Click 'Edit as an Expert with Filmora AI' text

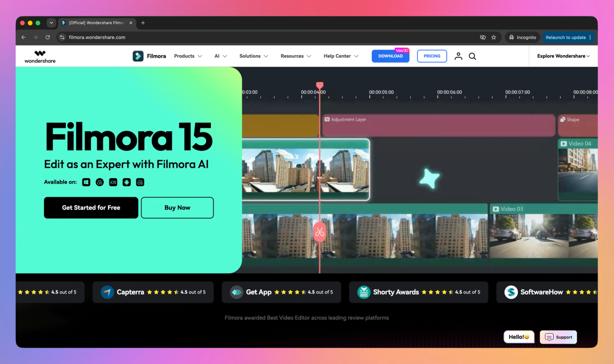(126, 164)
